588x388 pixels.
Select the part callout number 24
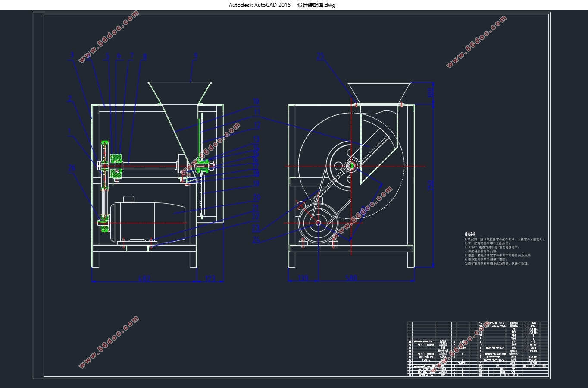coord(256,240)
